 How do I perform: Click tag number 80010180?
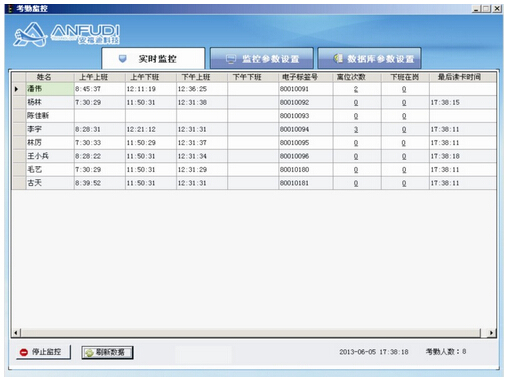(294, 170)
